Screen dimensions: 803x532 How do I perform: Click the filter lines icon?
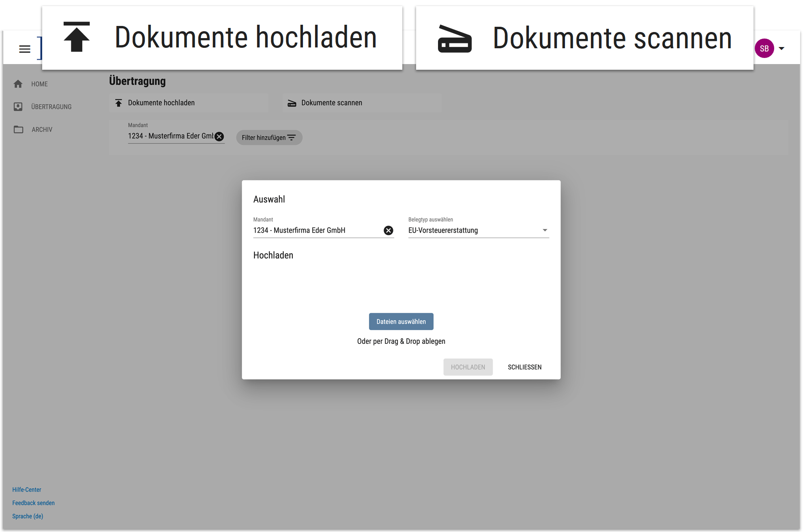pos(292,137)
